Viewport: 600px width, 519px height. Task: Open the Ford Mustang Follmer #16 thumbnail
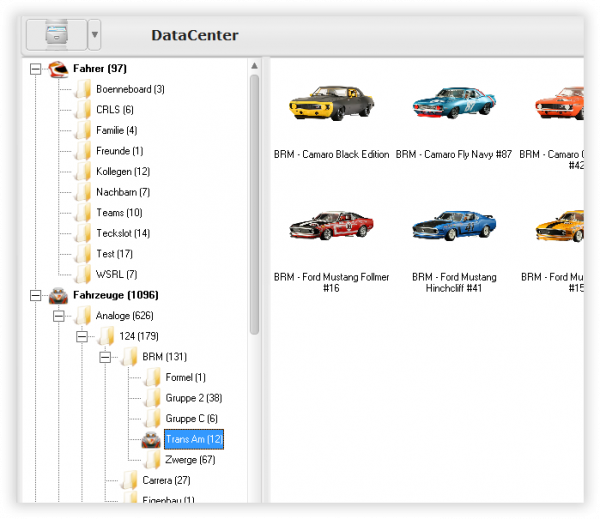pyautogui.click(x=331, y=226)
